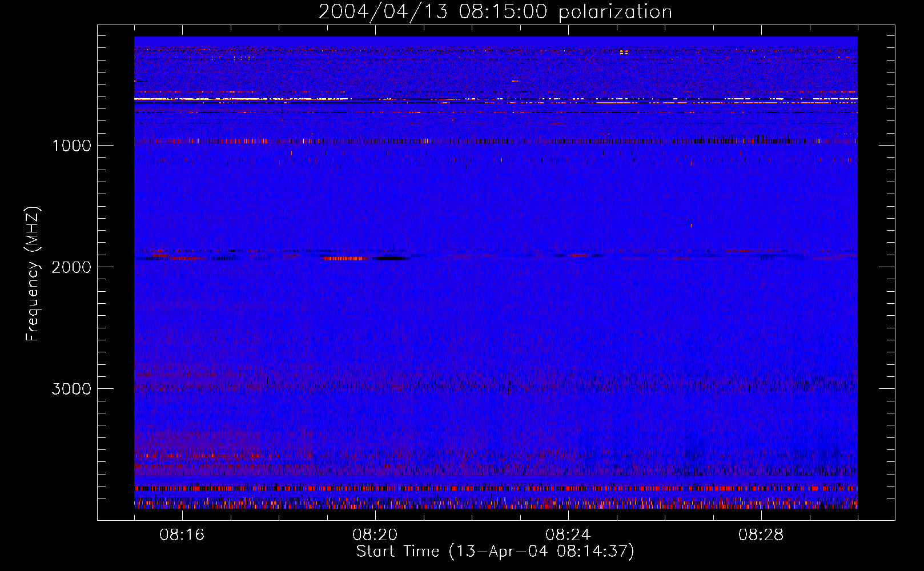Screen dimensions: 924x571
Task: Click the 08:24 time tick label
Action: point(568,535)
